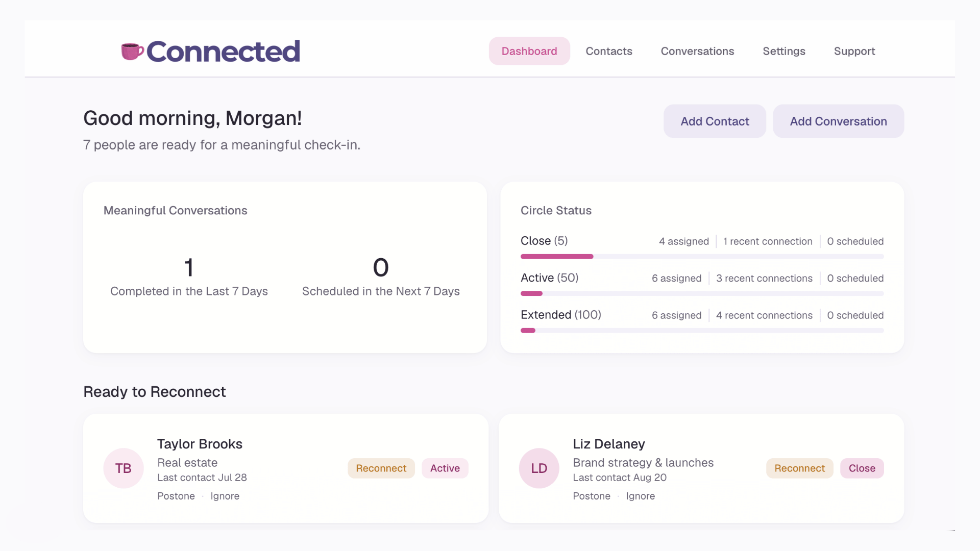Click the Add Contact button

[x=715, y=121]
